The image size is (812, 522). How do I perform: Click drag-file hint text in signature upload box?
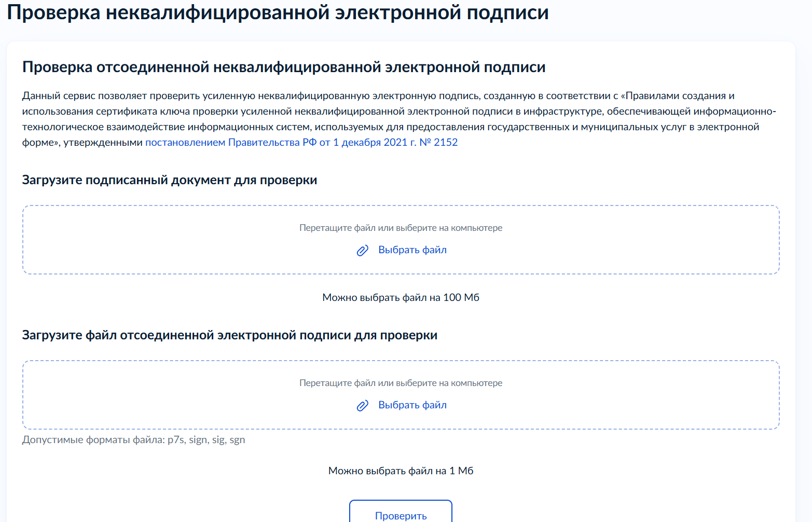click(x=401, y=383)
